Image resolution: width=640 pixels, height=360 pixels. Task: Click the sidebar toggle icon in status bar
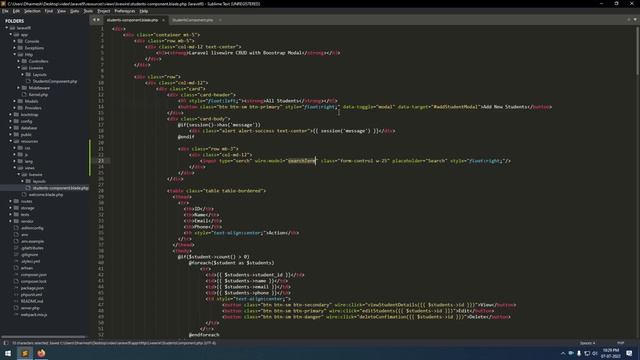(6, 343)
